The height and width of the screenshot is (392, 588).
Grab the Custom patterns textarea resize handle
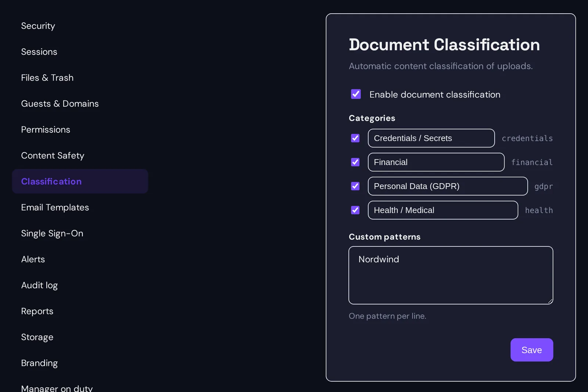tap(550, 301)
